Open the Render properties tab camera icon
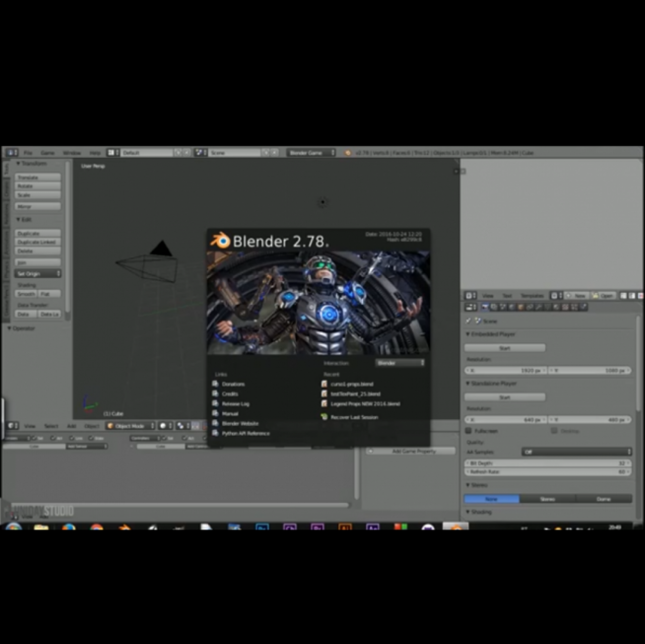This screenshot has width=645, height=644. pyautogui.click(x=485, y=307)
